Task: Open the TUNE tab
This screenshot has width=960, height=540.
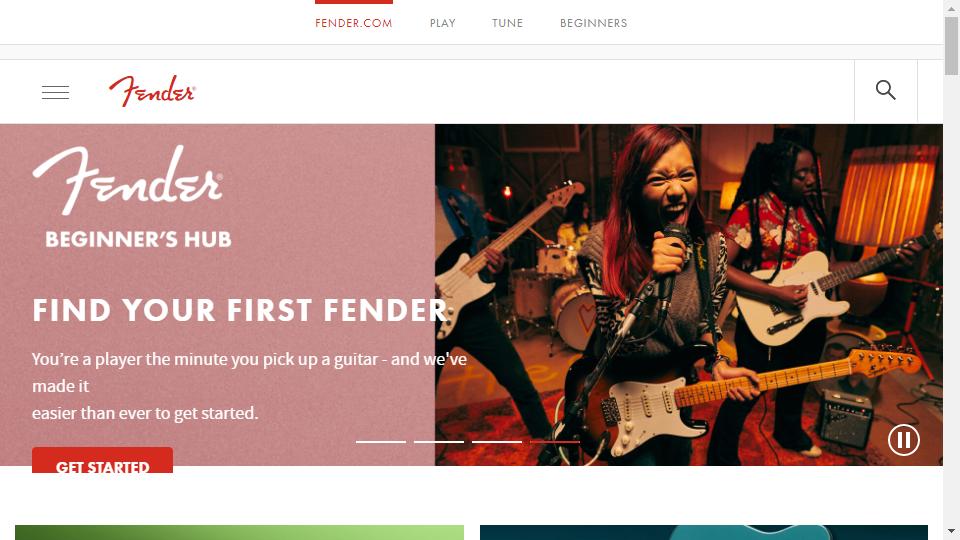Action: 508,23
